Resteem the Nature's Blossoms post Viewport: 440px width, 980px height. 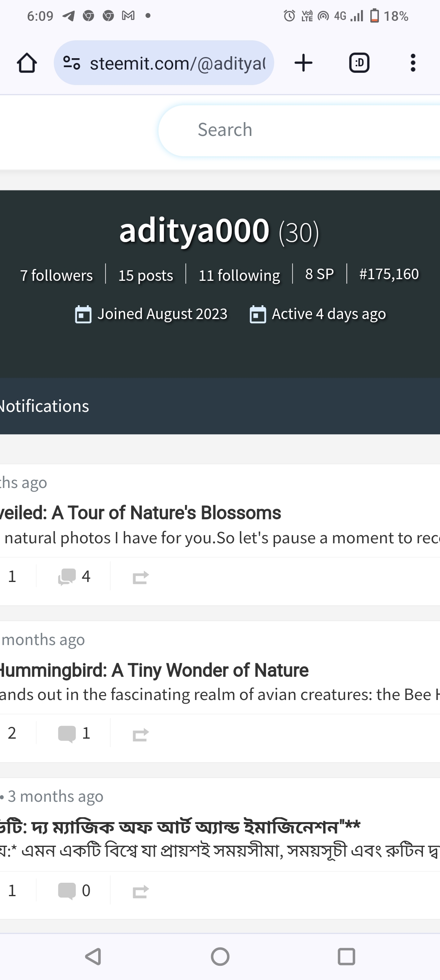coord(141,577)
